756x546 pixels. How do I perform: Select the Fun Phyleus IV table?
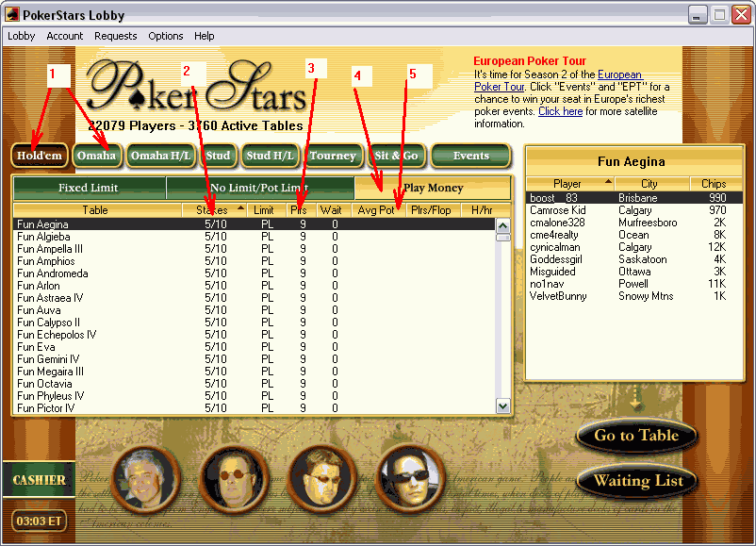click(255, 396)
